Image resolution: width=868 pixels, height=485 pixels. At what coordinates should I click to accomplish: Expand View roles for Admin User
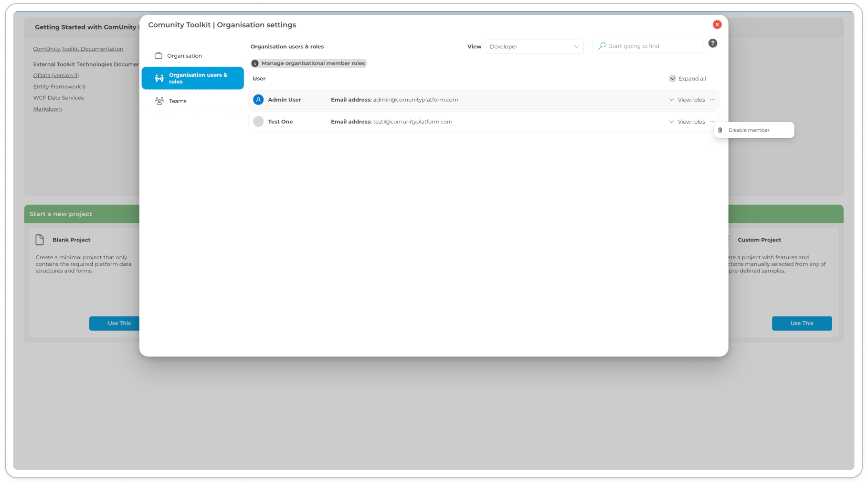click(690, 100)
